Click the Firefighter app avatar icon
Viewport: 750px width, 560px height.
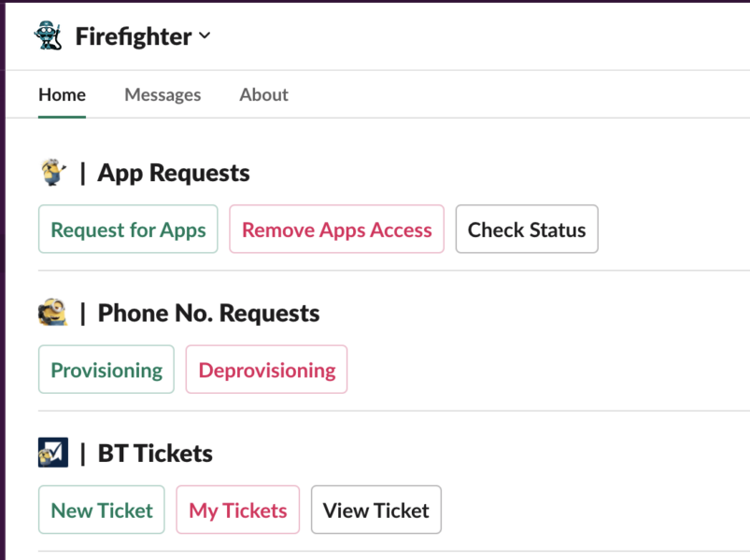[49, 36]
